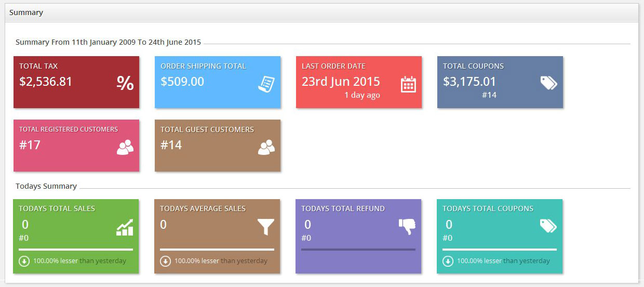Click the Todays Total Sales progress bar
The image size is (644, 287).
(x=76, y=250)
